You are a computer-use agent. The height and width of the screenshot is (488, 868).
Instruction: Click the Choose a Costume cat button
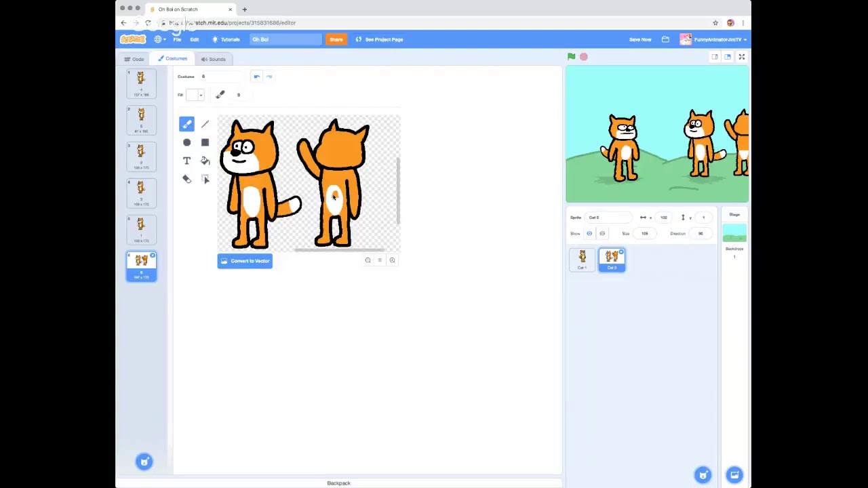(x=144, y=462)
